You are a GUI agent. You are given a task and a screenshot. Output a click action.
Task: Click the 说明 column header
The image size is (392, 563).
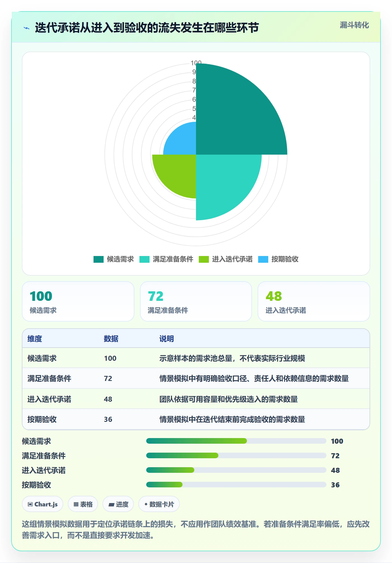pyautogui.click(x=167, y=339)
